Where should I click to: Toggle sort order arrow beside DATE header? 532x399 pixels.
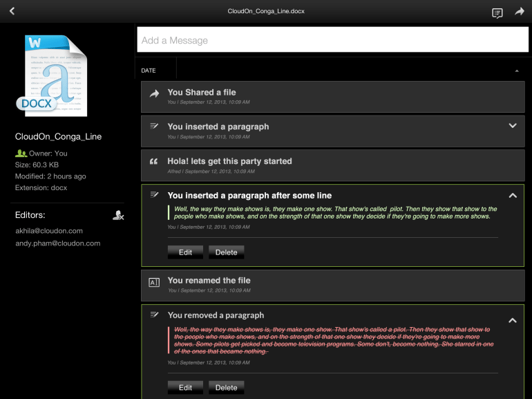[517, 71]
